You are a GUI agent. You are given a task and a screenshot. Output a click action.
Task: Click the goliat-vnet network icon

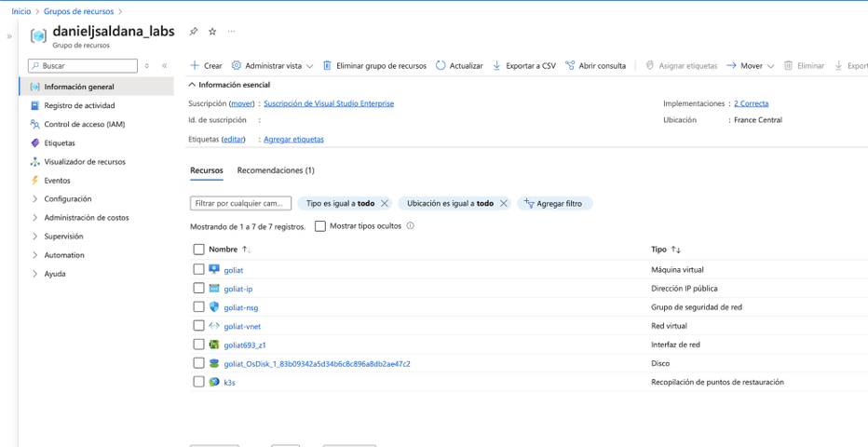pos(214,326)
